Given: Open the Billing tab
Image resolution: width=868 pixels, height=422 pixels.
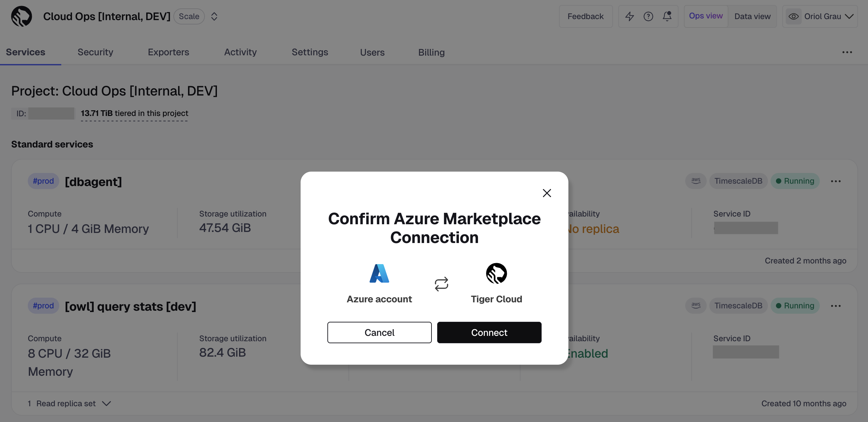Looking at the screenshot, I should (431, 52).
